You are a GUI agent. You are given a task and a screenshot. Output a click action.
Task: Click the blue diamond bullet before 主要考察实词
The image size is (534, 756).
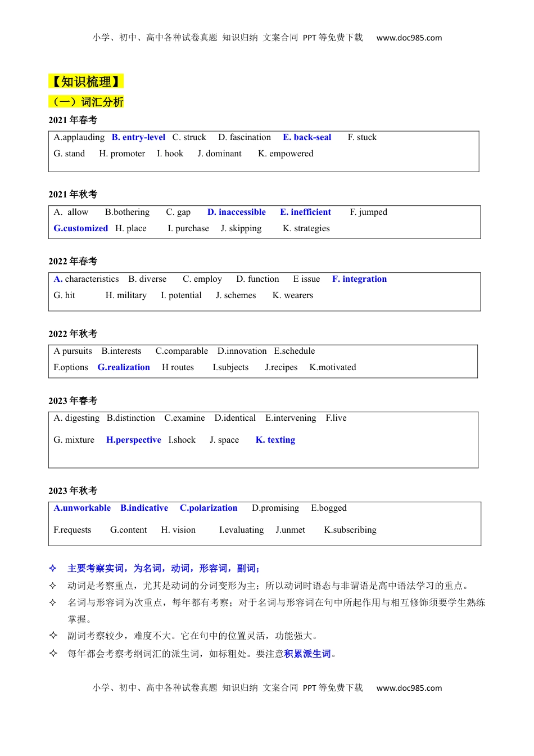[53, 568]
